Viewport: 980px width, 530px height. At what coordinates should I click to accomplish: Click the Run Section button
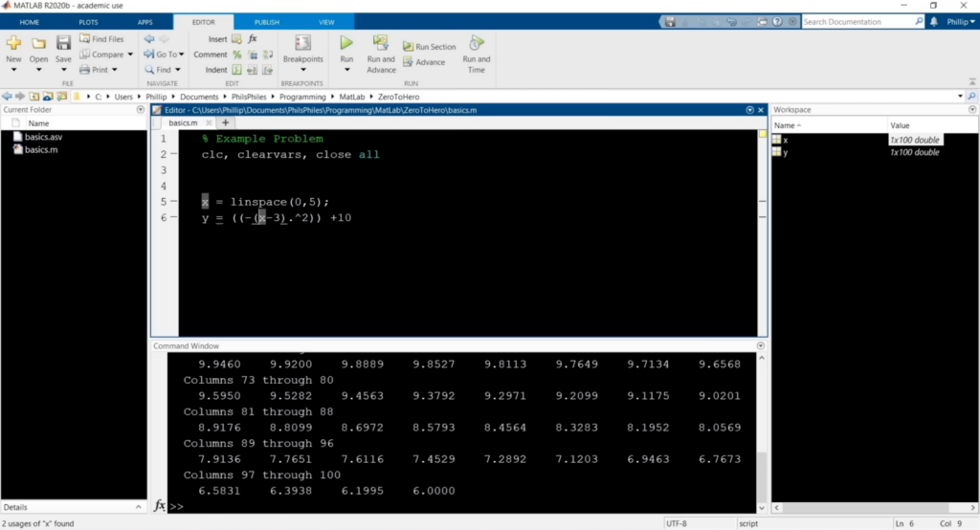pyautogui.click(x=429, y=47)
